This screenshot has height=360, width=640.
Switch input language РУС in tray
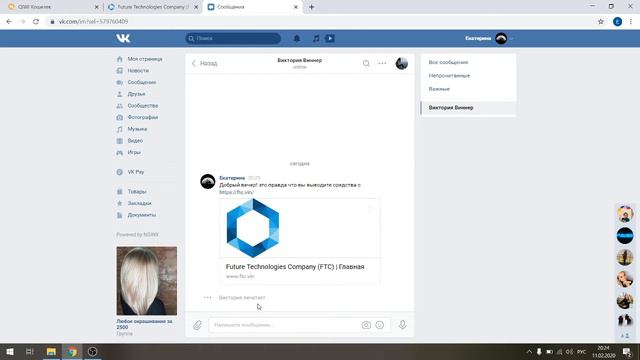tap(582, 351)
